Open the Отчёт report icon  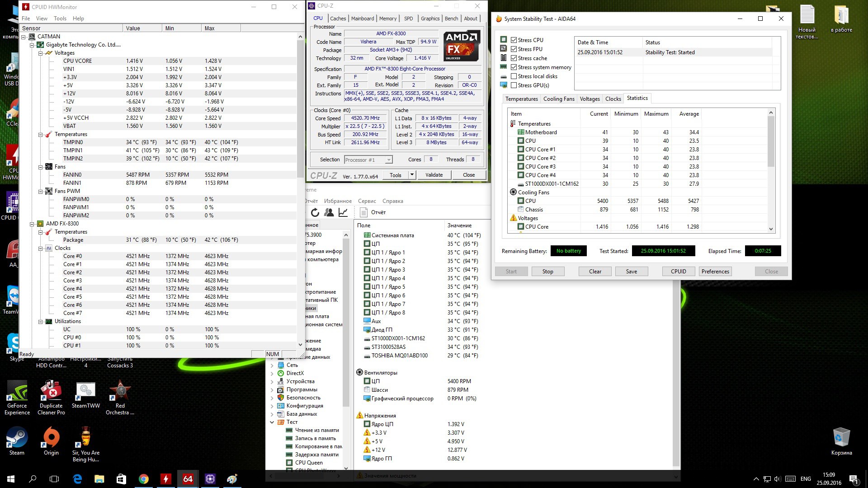[364, 212]
